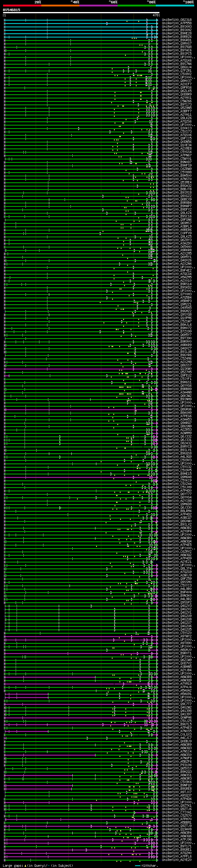Click hit label UniRef100_A9TWY2

coord(177,636)
